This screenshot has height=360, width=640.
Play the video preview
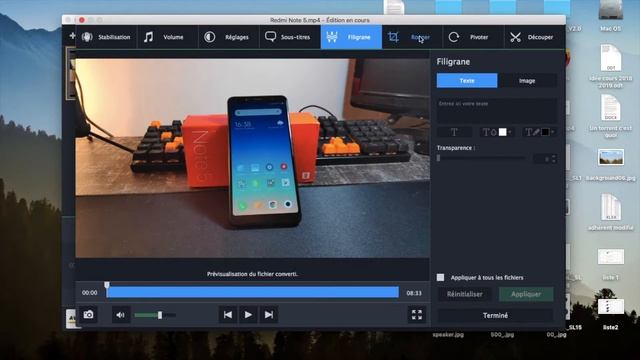[248, 315]
